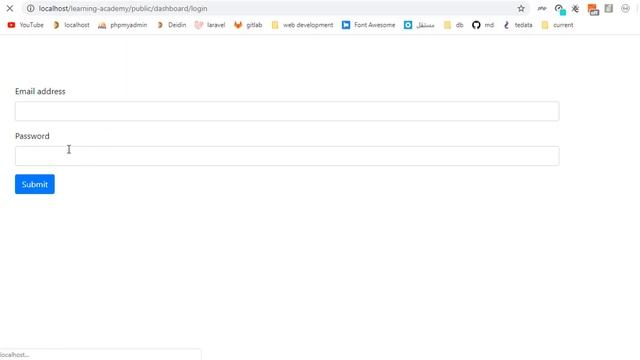The height and width of the screenshot is (360, 640).
Task: Open the YouTube bookmark
Action: pyautogui.click(x=25, y=25)
